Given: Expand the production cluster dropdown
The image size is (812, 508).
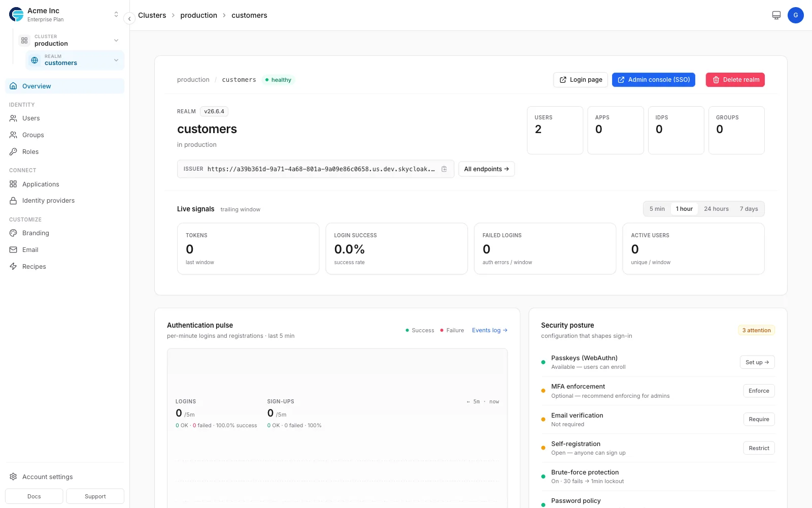Looking at the screenshot, I should pos(116,40).
